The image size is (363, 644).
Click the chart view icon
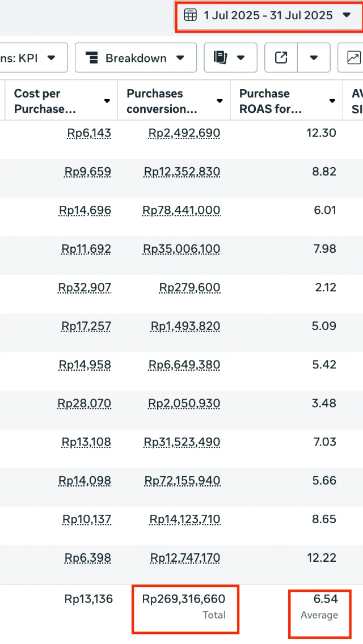pos(353,58)
